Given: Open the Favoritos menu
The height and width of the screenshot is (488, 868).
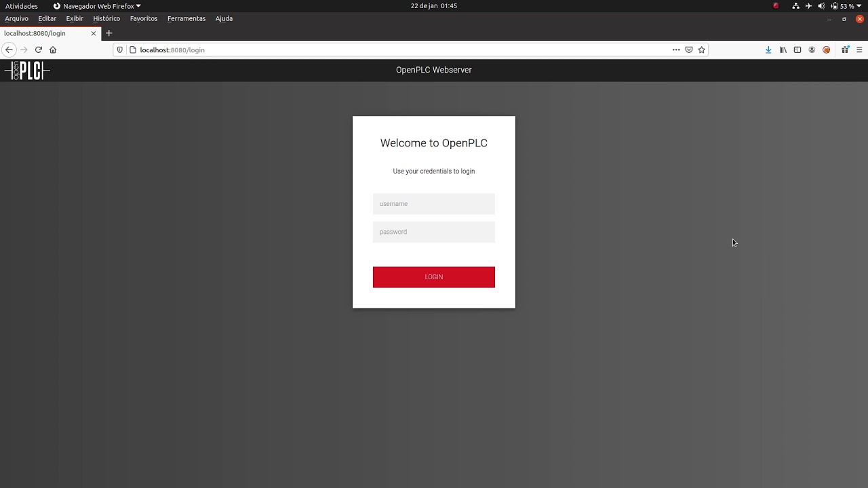Looking at the screenshot, I should (x=144, y=18).
